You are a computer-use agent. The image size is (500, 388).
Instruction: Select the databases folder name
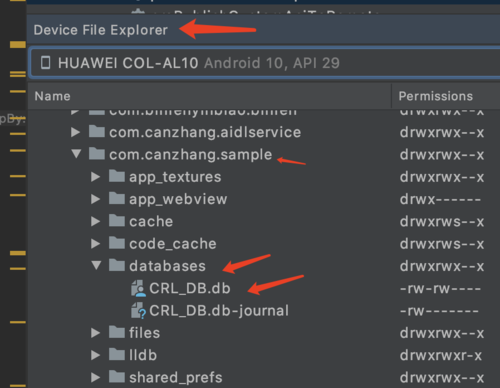167,266
